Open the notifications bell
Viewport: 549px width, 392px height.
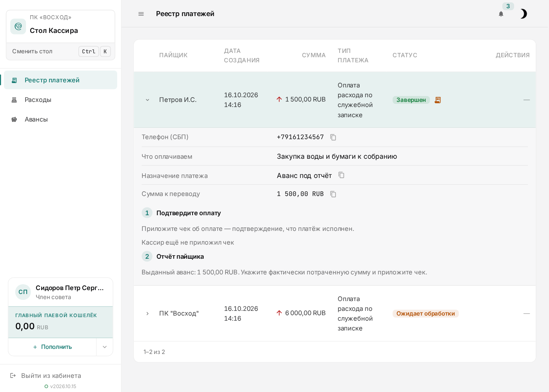click(501, 14)
